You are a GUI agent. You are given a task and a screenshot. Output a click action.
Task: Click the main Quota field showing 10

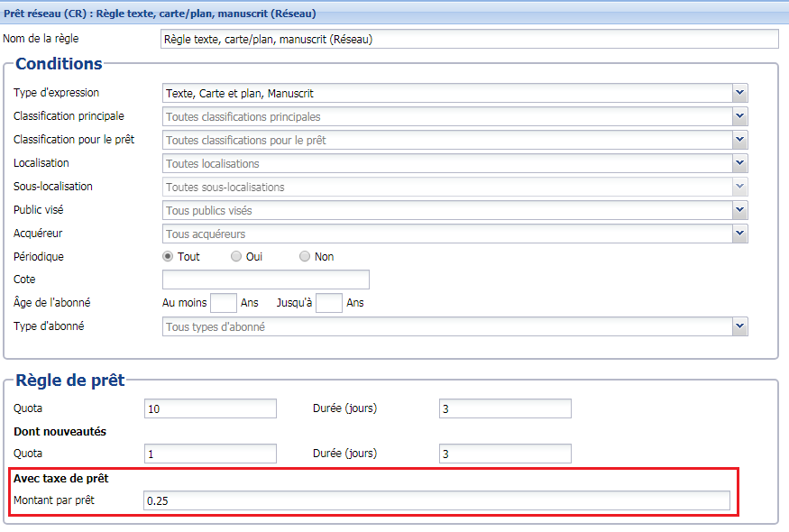pyautogui.click(x=210, y=408)
